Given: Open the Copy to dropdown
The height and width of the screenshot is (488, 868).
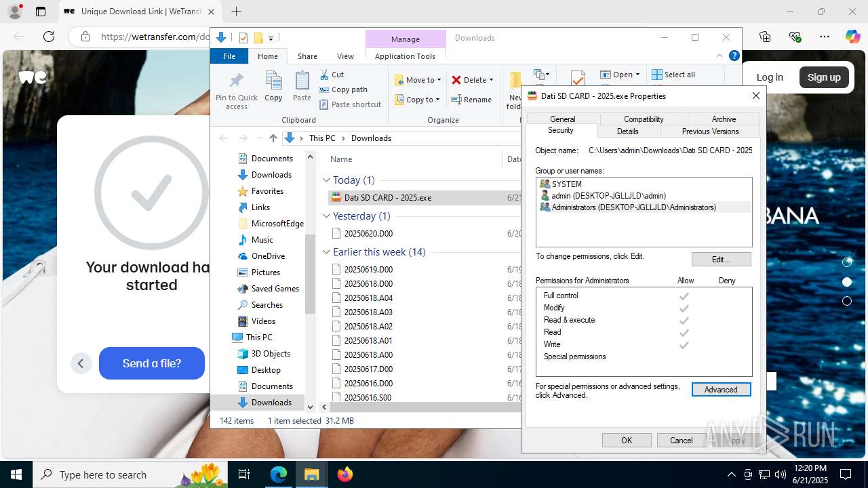Looking at the screenshot, I should point(418,100).
